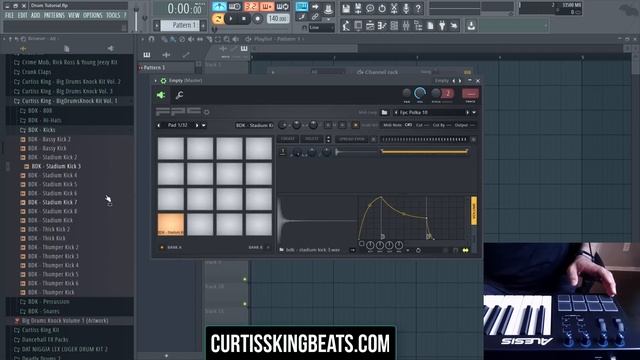Click the document icon left of the plug icon
The width and height of the screenshot is (640, 360).
coord(430,26)
